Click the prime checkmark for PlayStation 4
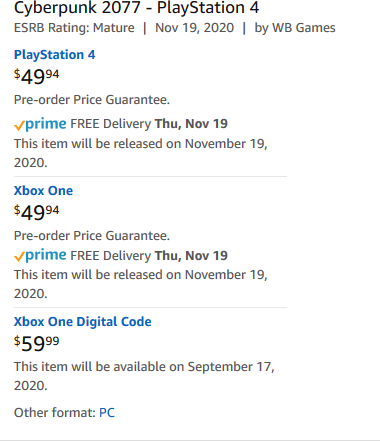 pyautogui.click(x=19, y=125)
